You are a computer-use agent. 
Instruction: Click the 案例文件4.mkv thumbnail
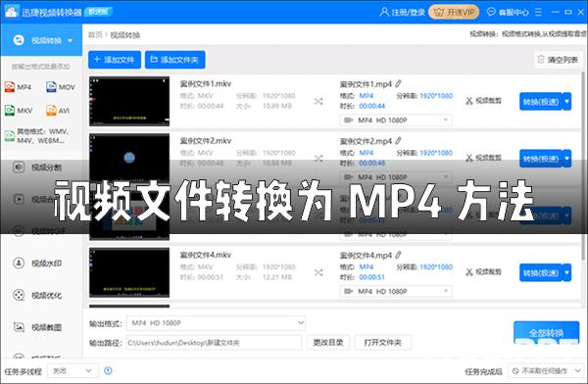(x=129, y=272)
